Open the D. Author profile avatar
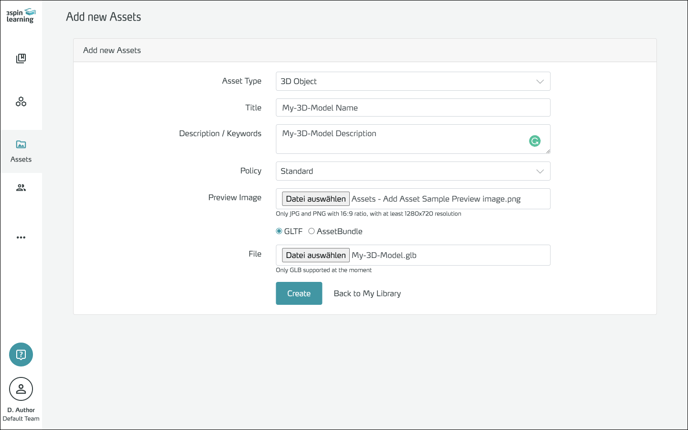This screenshot has width=688, height=430. pos(21,389)
